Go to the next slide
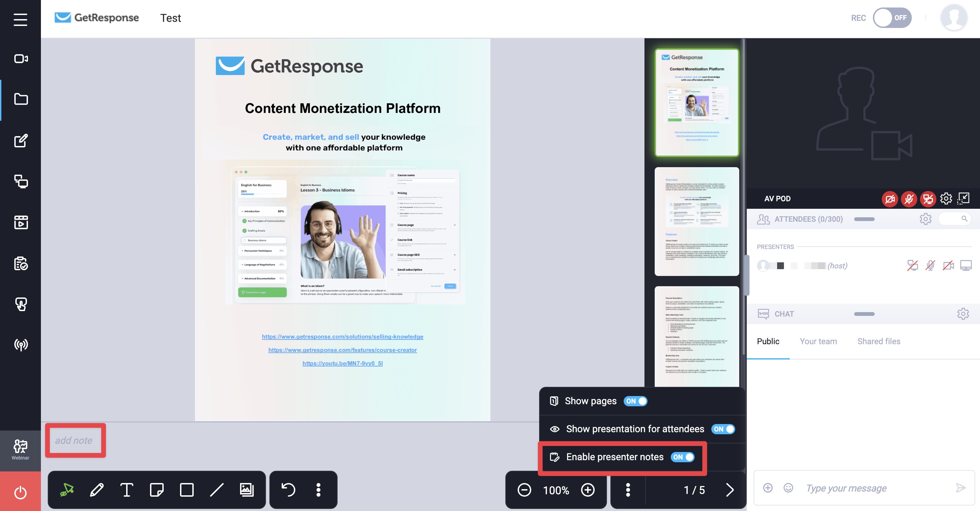Image resolution: width=980 pixels, height=511 pixels. tap(729, 490)
